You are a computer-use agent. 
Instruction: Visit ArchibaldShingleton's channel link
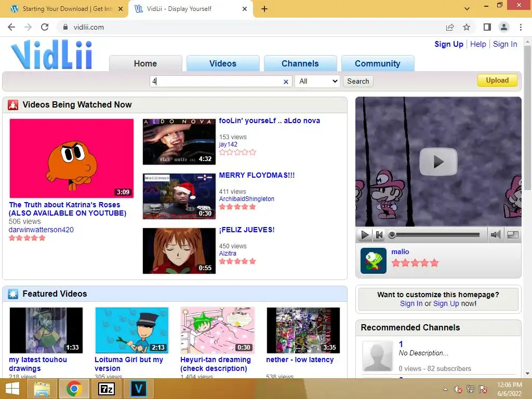tap(247, 199)
